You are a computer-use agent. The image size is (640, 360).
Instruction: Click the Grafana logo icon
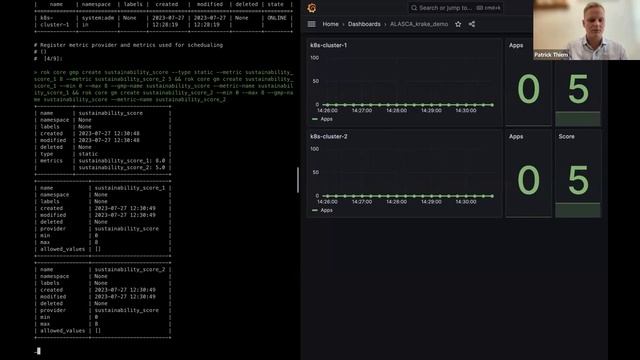pyautogui.click(x=312, y=8)
